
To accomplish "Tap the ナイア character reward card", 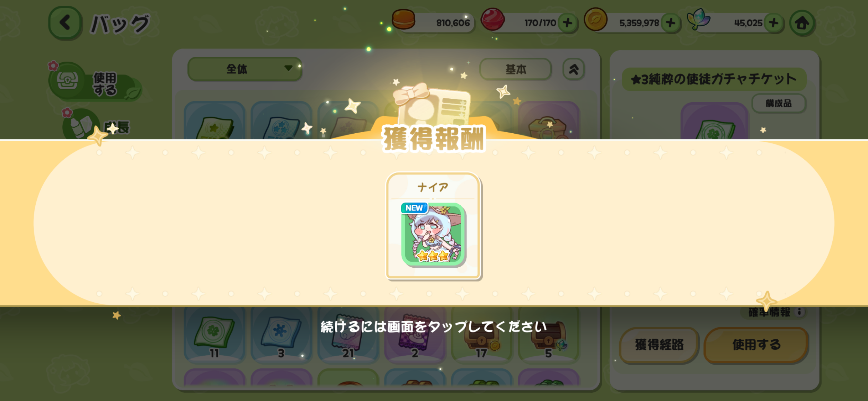I will tap(433, 226).
